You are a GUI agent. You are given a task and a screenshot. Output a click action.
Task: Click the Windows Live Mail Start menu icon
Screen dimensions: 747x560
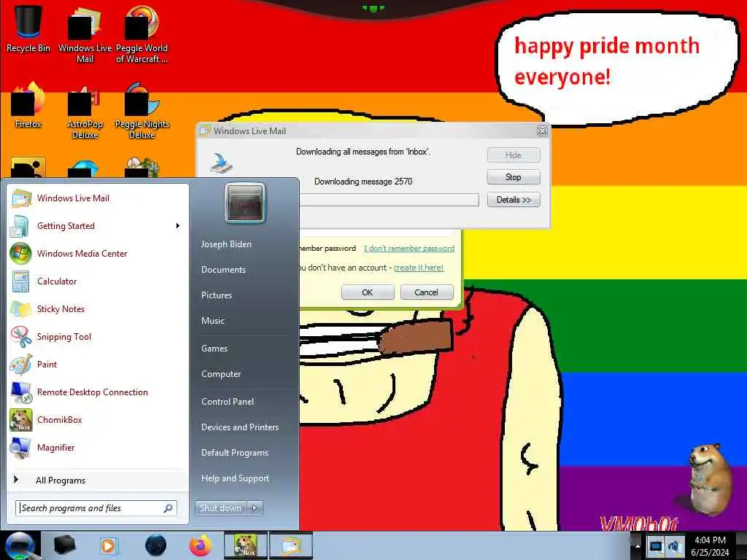tap(21, 198)
